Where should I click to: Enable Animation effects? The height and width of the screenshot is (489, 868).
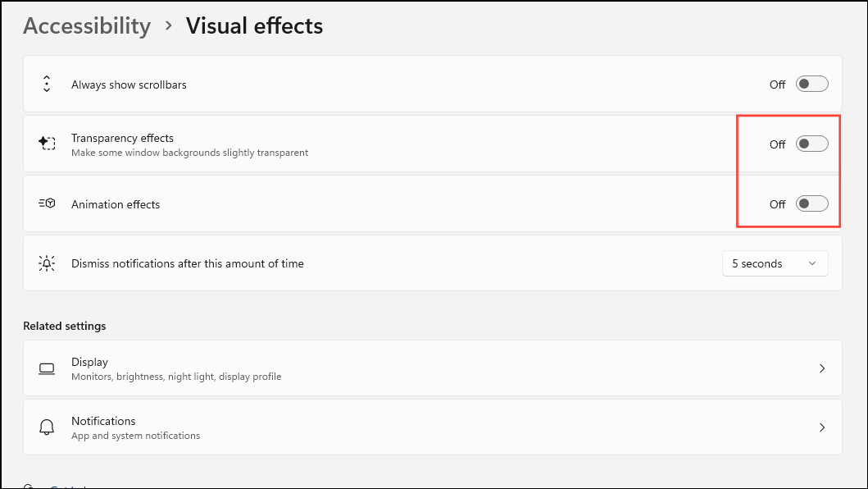pos(811,203)
